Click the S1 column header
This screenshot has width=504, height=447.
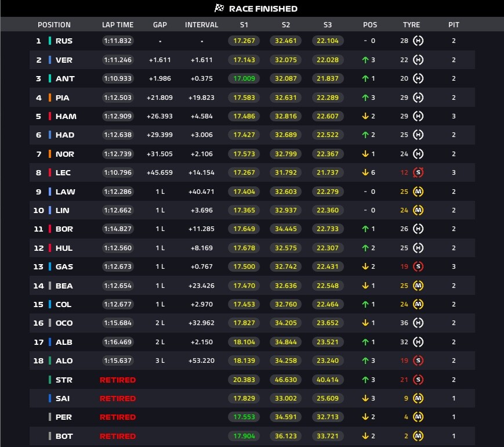(x=244, y=25)
